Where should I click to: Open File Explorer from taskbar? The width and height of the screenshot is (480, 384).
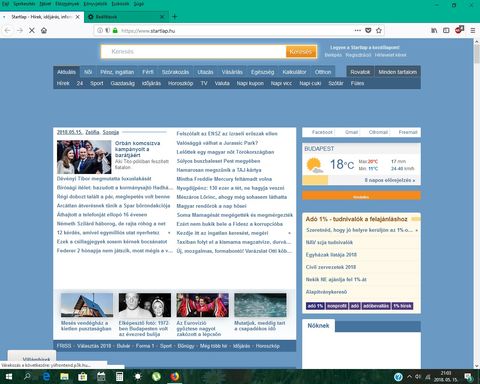(64, 377)
